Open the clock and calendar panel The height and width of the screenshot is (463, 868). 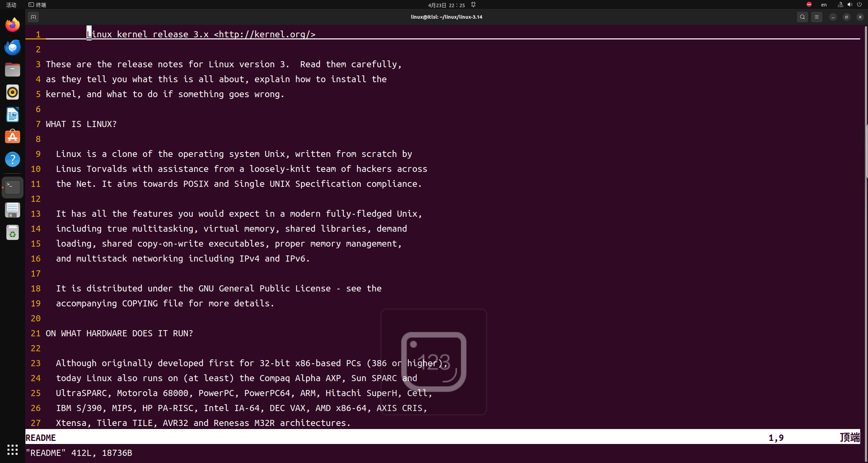446,5
